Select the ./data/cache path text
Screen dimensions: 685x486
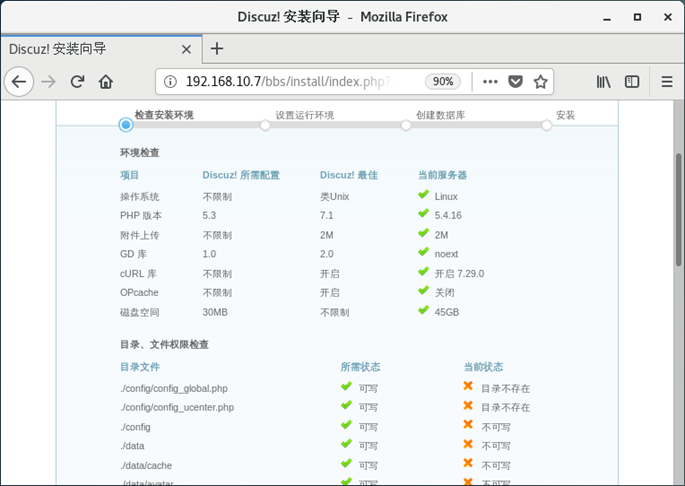click(x=146, y=465)
